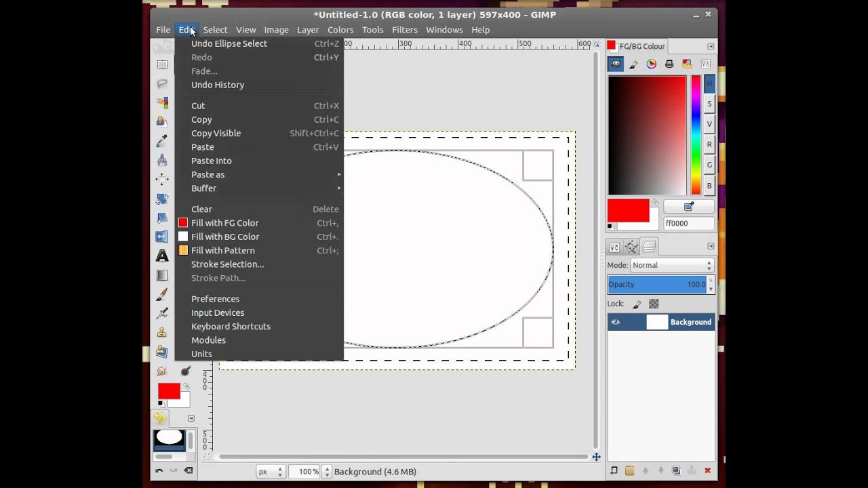Screen dimensions: 868x488
Task: Choose Fill with FG Color
Action: (259, 223)
